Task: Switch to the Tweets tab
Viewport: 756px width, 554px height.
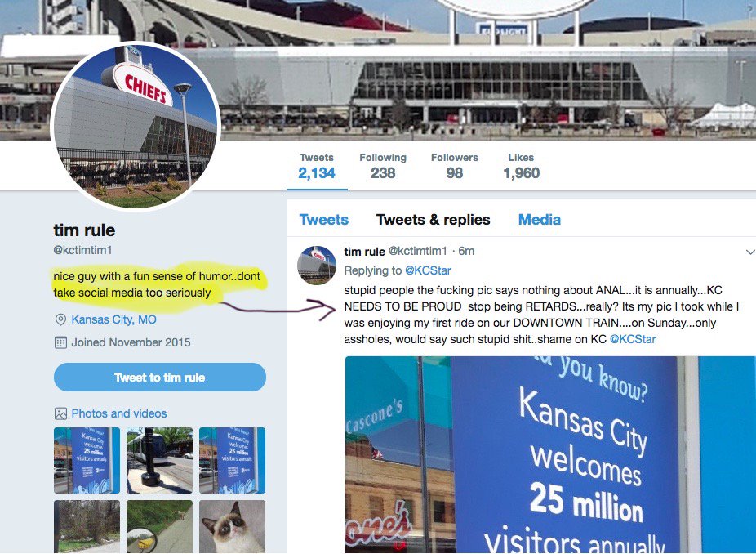Action: pos(323,220)
